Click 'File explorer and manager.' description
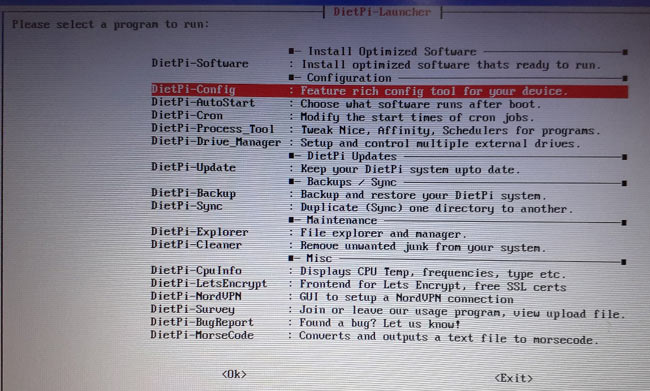The image size is (650, 391). (384, 234)
